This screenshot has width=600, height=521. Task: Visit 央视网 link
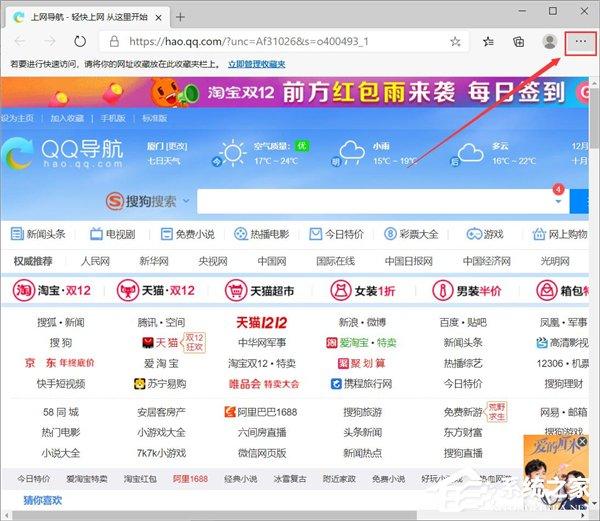pyautogui.click(x=213, y=261)
